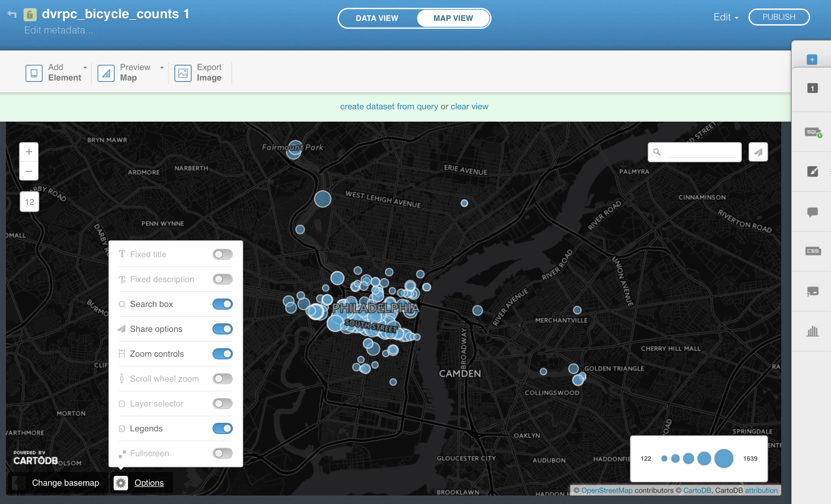831x504 pixels.
Task: Expand the Add Element dropdown
Action: [85, 67]
